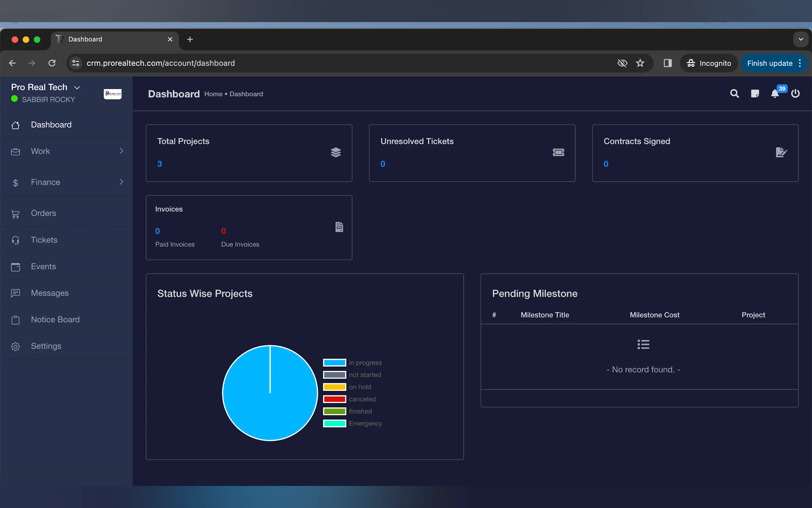Click the Total Projects layers icon

[x=336, y=153]
